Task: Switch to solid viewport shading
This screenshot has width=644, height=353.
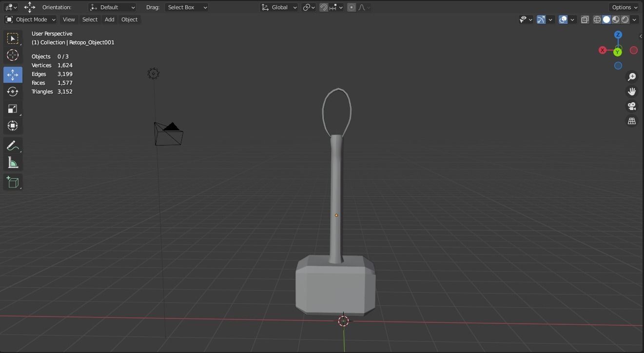Action: pos(606,19)
